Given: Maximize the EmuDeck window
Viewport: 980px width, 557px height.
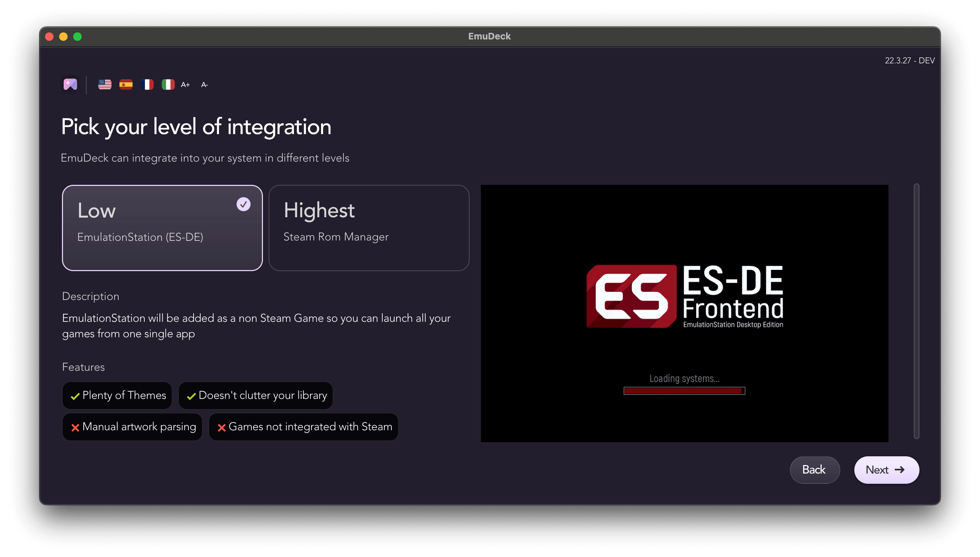Looking at the screenshot, I should [x=78, y=36].
